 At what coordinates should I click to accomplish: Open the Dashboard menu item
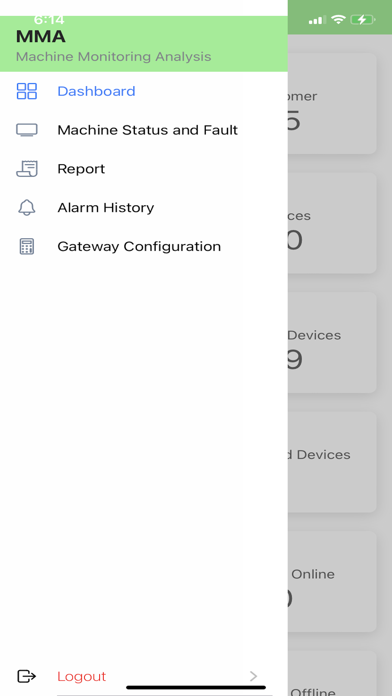point(143,91)
